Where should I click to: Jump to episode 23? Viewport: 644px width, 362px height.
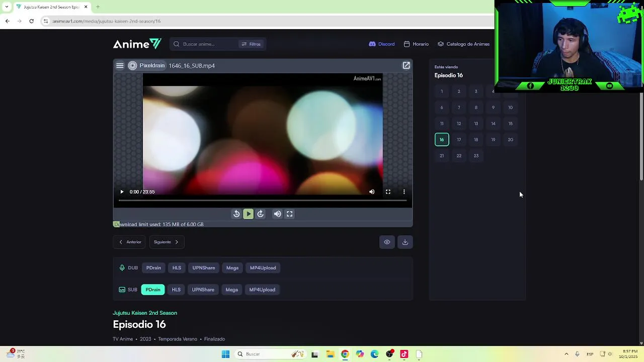476,156
